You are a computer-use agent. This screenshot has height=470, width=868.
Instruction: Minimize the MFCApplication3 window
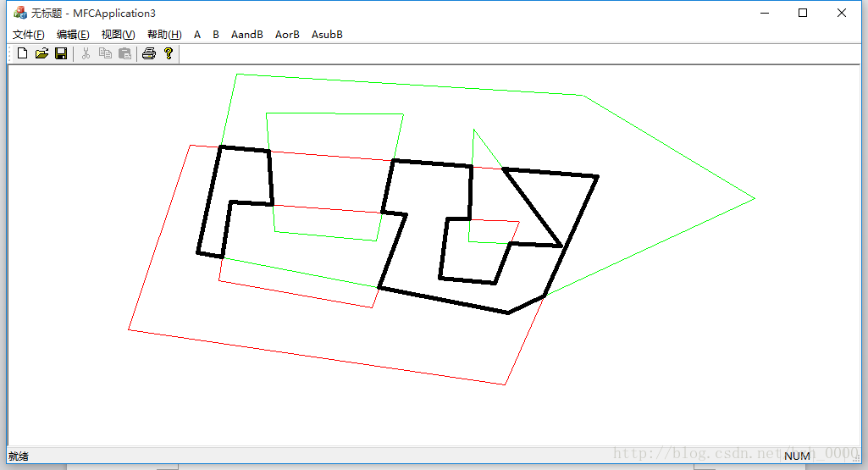point(765,13)
